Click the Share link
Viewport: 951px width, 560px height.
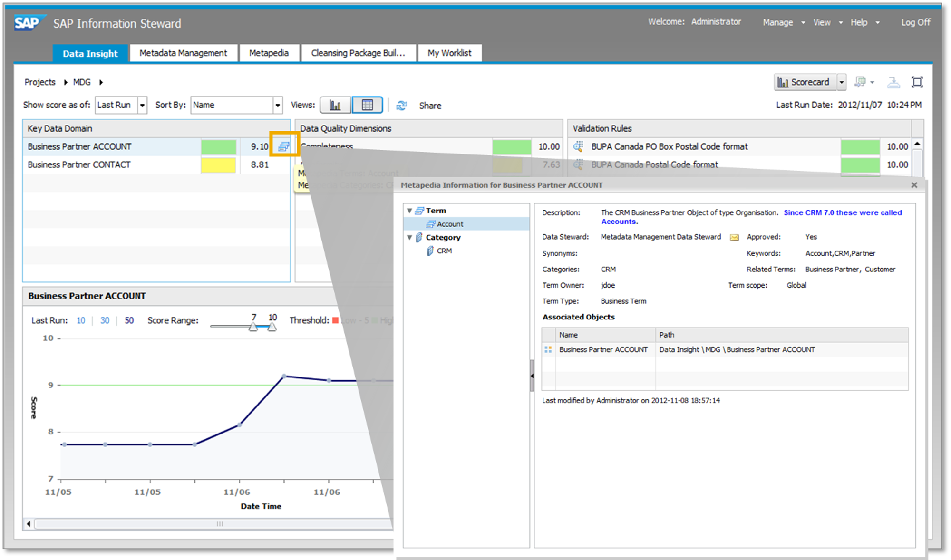[x=429, y=105]
